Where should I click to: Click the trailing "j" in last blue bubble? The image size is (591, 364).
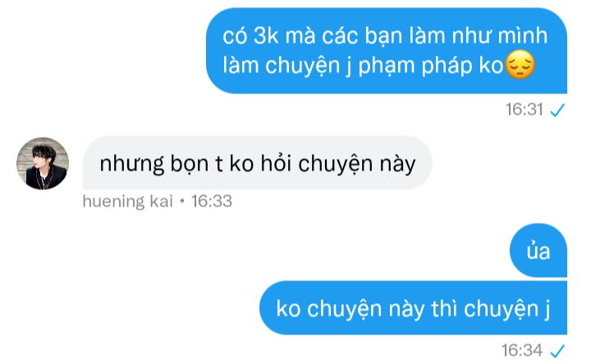[x=547, y=311]
